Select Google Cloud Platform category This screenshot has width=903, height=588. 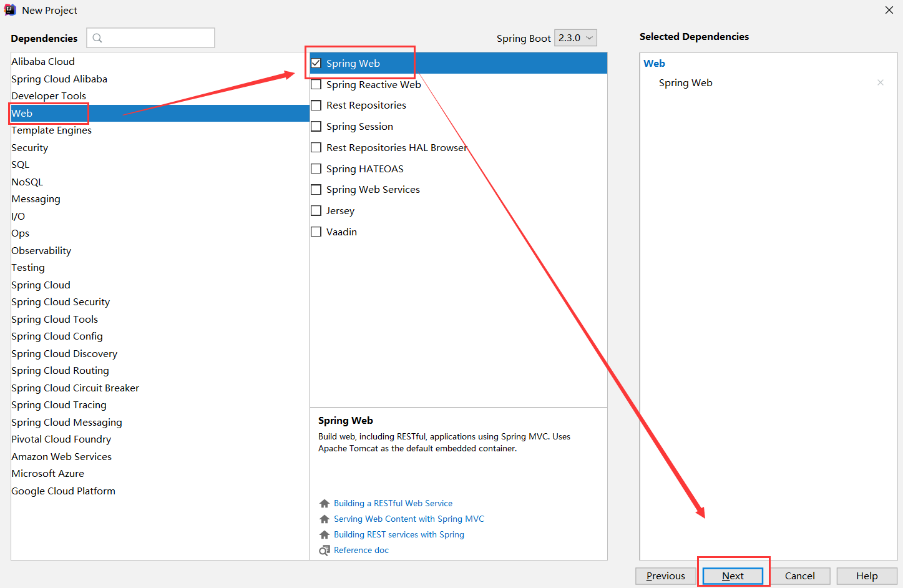[x=160, y=491]
